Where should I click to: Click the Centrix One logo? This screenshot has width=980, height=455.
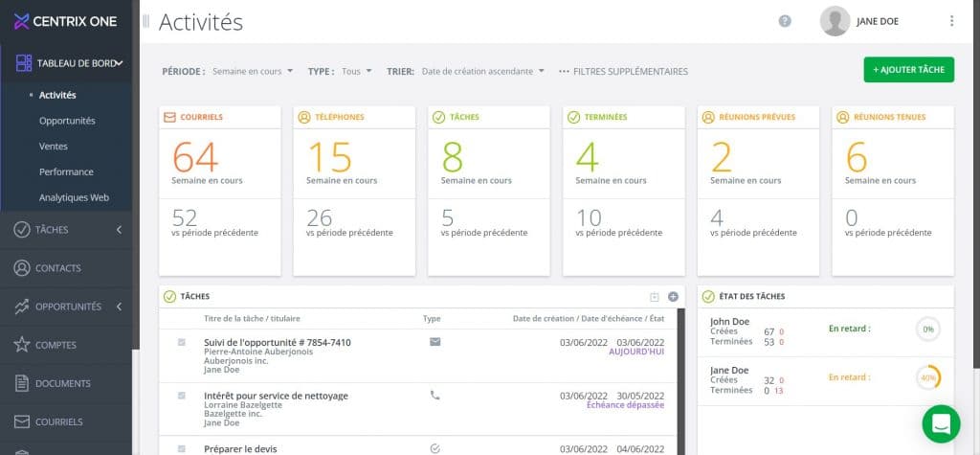[65, 21]
